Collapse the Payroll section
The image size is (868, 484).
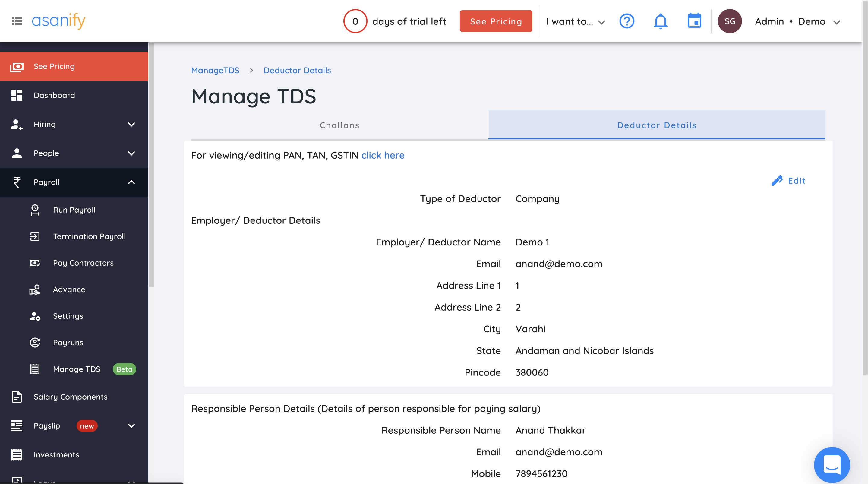pos(131,182)
